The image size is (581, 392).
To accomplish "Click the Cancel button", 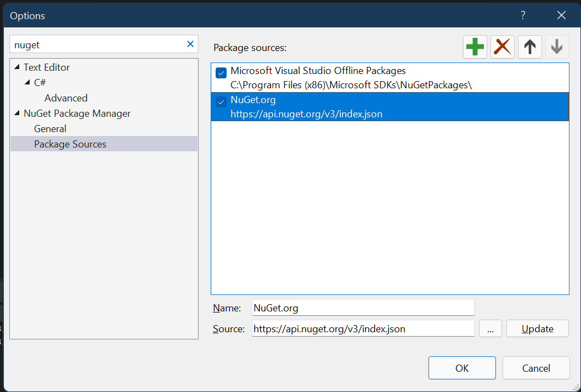I will 536,368.
